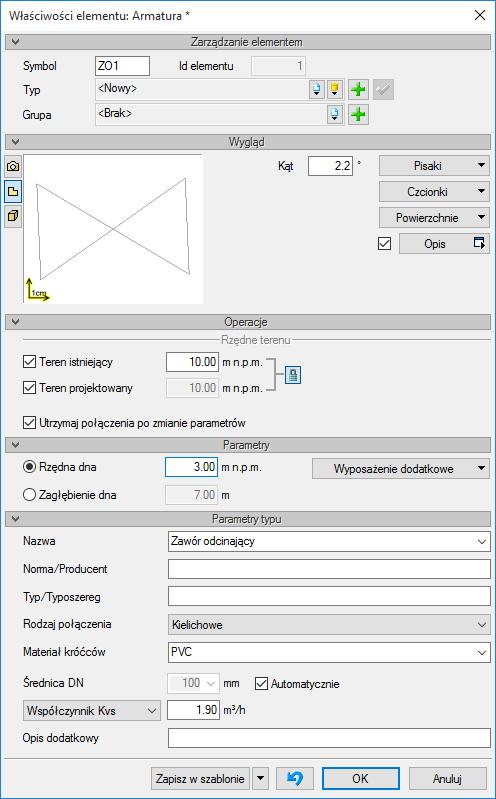Select 3D cube view icon beside preview
Screen dimensions: 496x799
tap(13, 217)
